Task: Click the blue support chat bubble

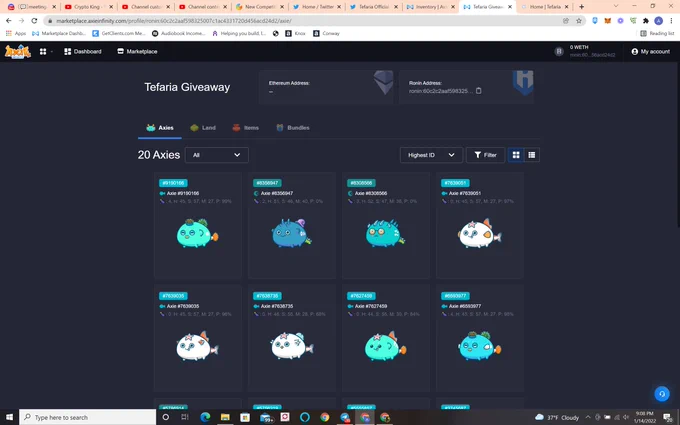Action: click(662, 394)
